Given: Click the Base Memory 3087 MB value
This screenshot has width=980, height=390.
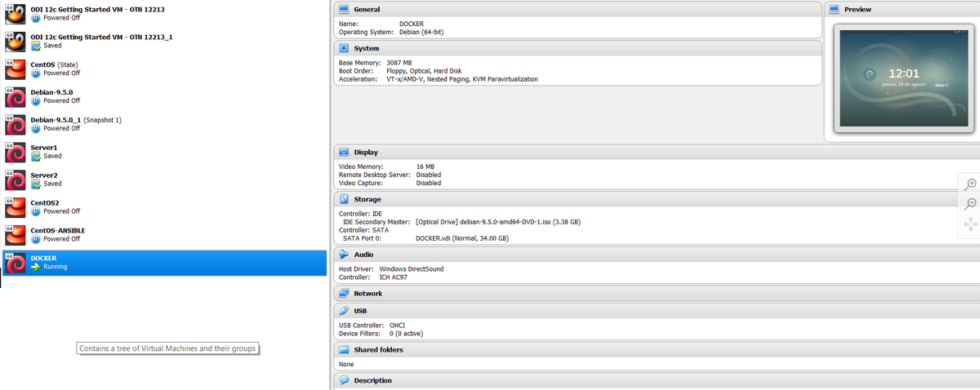Looking at the screenshot, I should (399, 63).
